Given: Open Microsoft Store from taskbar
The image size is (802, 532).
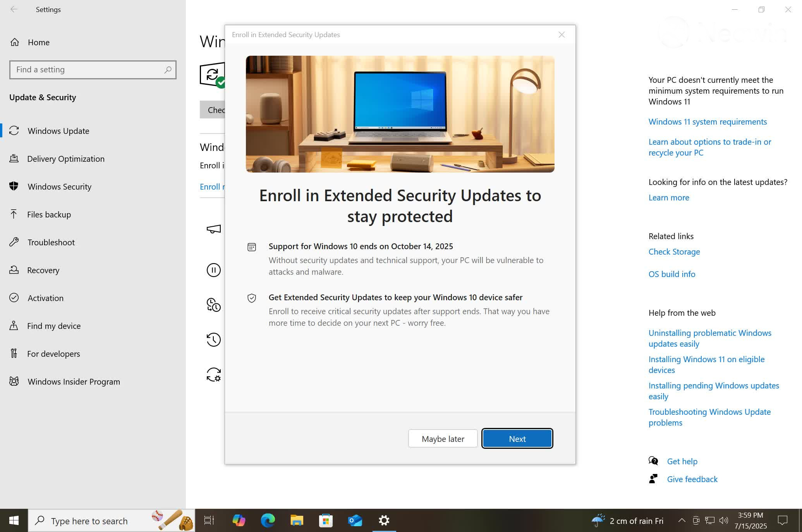Looking at the screenshot, I should point(326,520).
